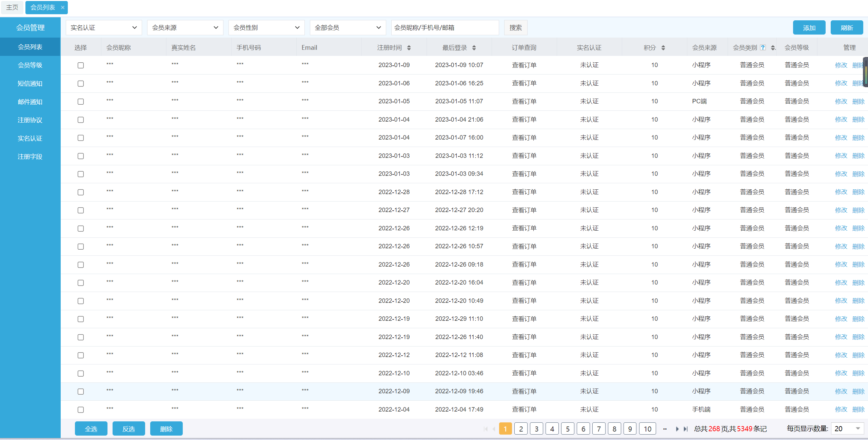Click 修改 for the 2022-12-04 row
The height and width of the screenshot is (440, 868).
841,410
